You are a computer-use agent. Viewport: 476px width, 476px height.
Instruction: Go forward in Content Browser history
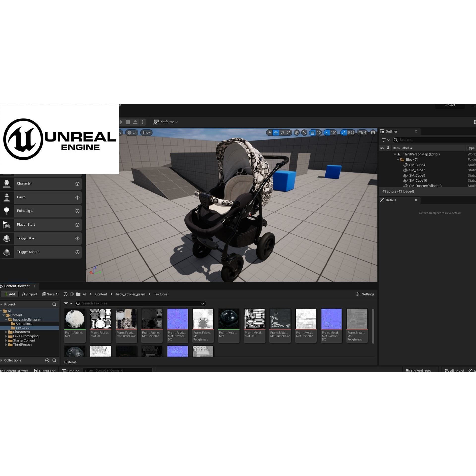72,294
